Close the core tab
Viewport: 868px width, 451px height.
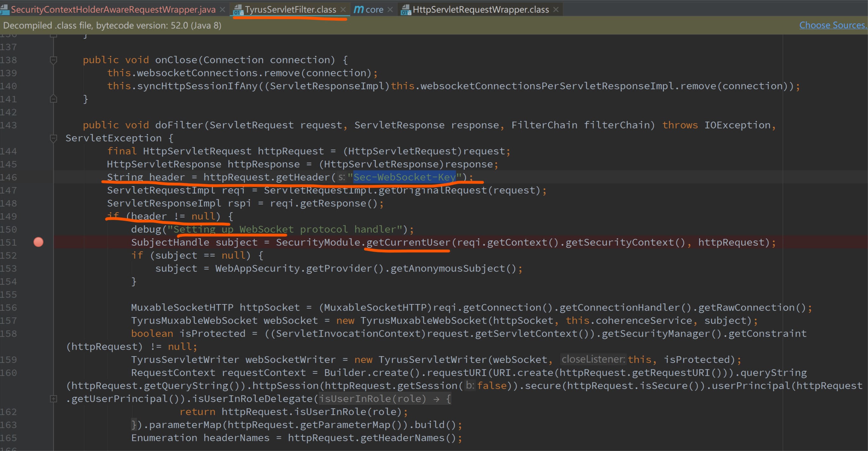tap(390, 10)
